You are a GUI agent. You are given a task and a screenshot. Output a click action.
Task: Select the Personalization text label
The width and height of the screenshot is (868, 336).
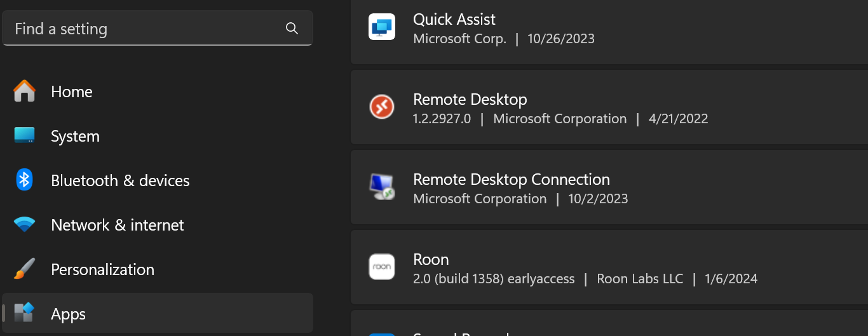coord(102,270)
